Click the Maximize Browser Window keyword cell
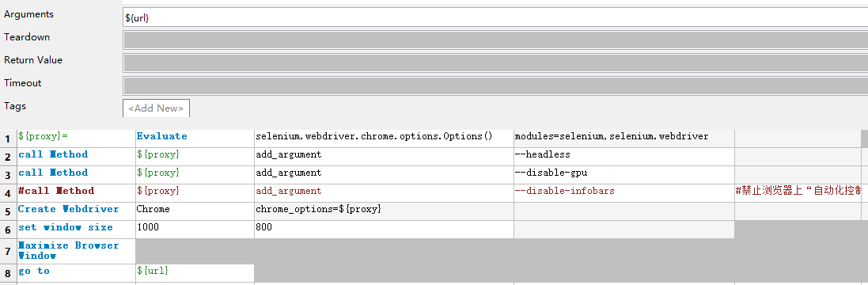Viewport: 868px width, 285px height. click(77, 251)
